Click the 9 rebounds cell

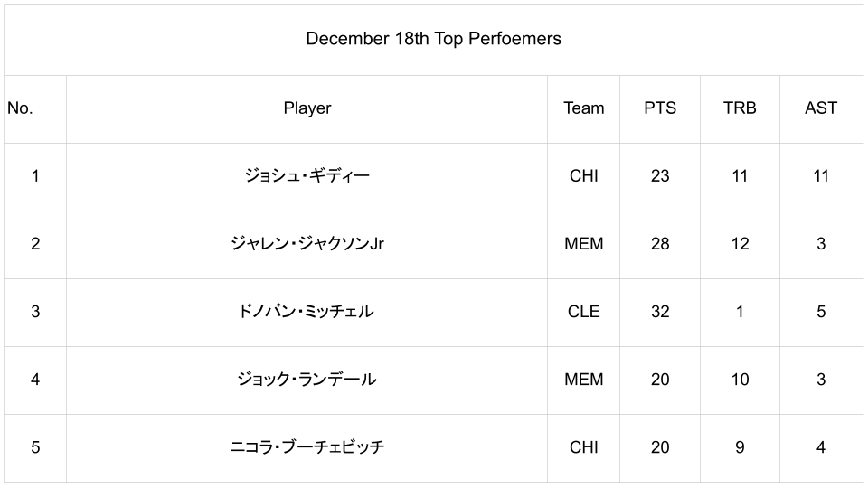[x=740, y=447]
